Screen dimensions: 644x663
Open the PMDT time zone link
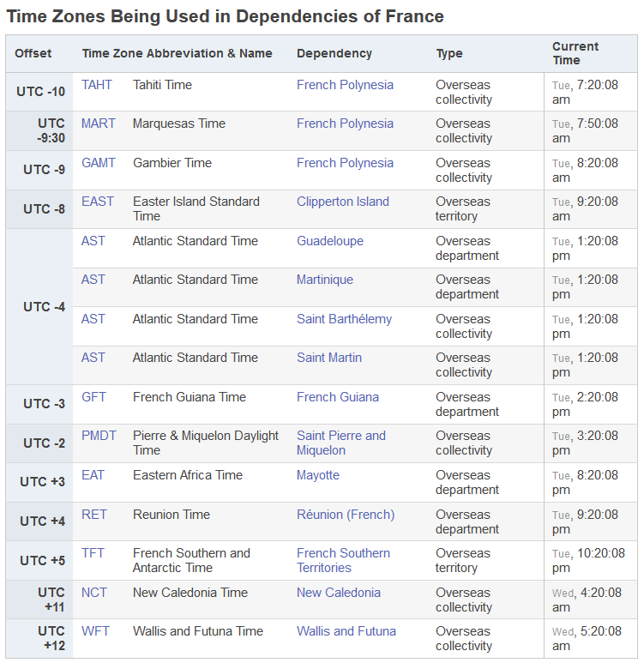99,436
